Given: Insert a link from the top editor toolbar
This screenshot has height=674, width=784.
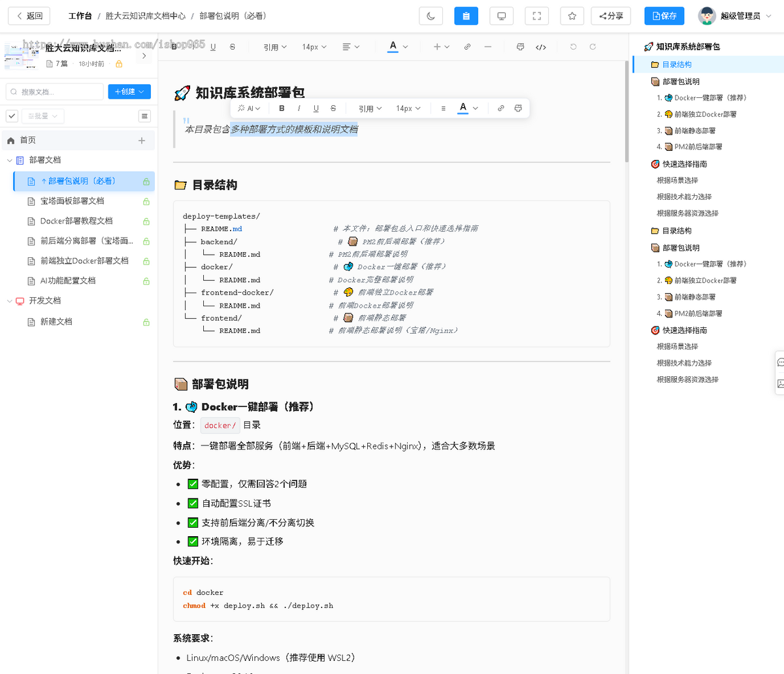Looking at the screenshot, I should click(x=467, y=47).
